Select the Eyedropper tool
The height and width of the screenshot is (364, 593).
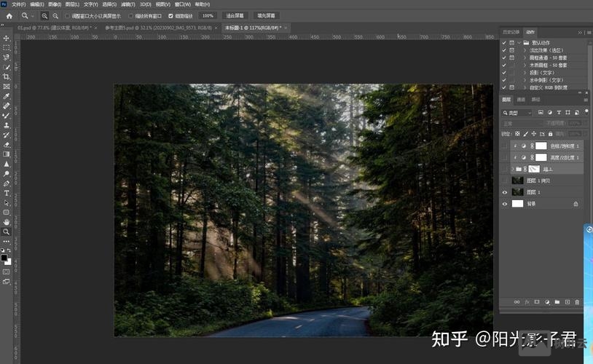click(7, 96)
